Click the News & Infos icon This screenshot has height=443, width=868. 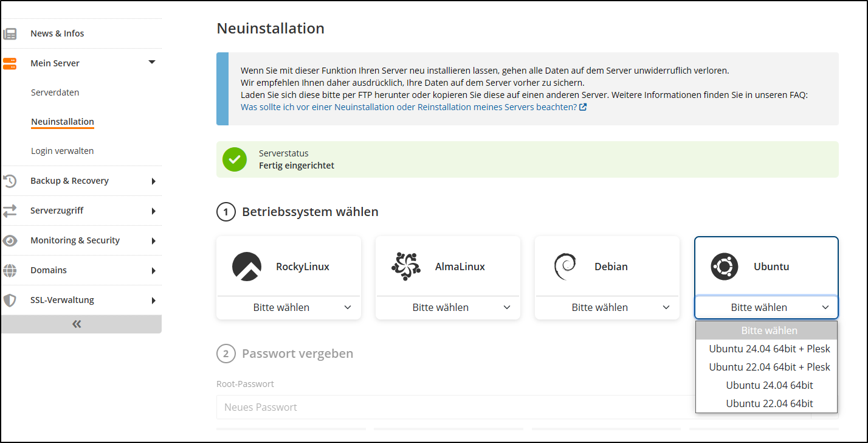point(10,33)
